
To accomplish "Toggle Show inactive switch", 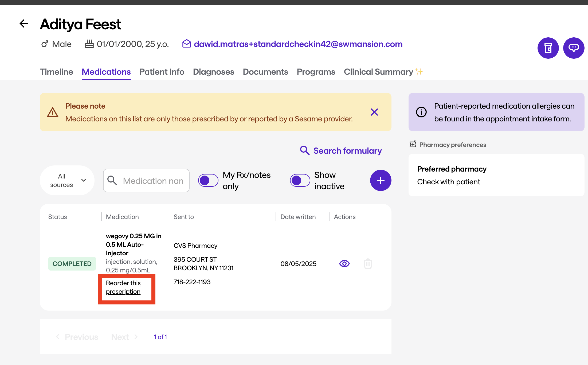I will 300,181.
